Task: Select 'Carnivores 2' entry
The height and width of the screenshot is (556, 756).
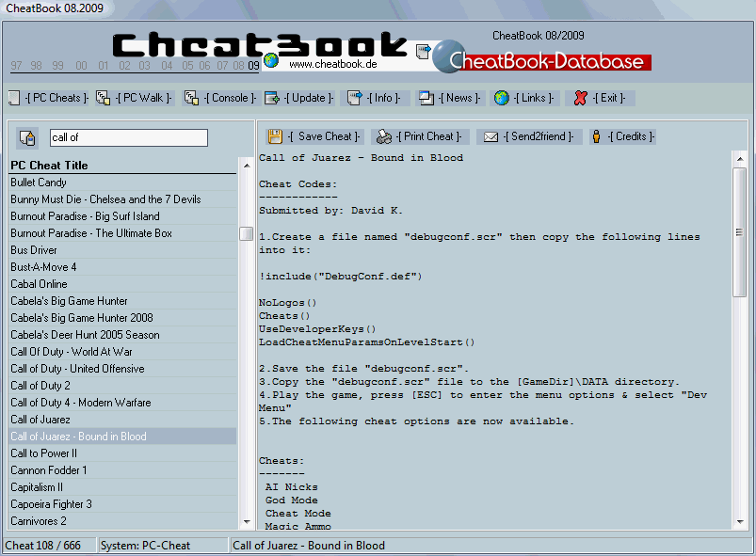Action: 123,521
